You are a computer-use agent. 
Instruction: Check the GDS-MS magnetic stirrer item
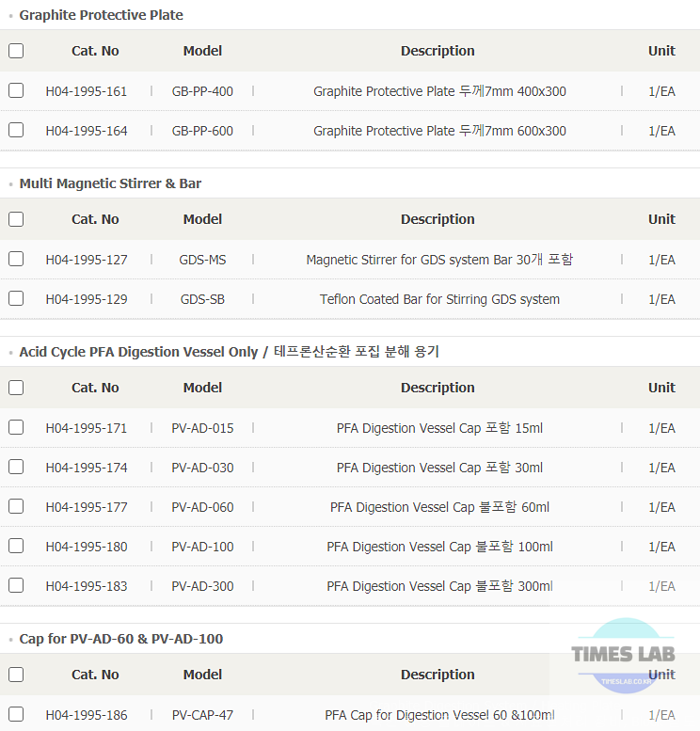point(16,259)
